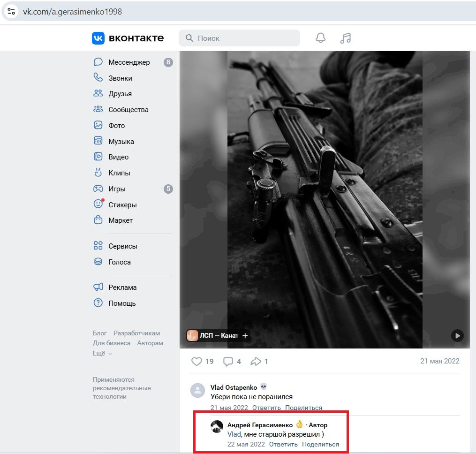
Task: Click Ответить under Vlad Ostapenko's comment
Action: (x=266, y=408)
